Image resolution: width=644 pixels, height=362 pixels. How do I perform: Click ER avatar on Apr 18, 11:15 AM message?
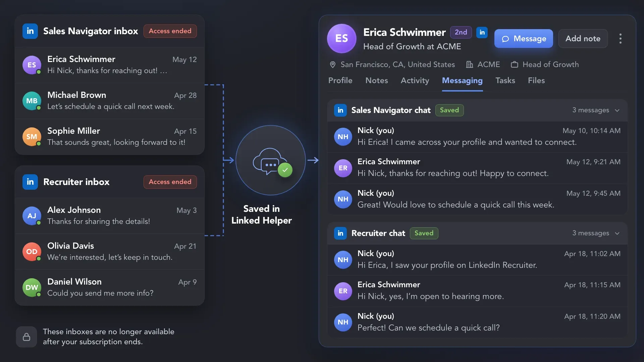tap(343, 291)
